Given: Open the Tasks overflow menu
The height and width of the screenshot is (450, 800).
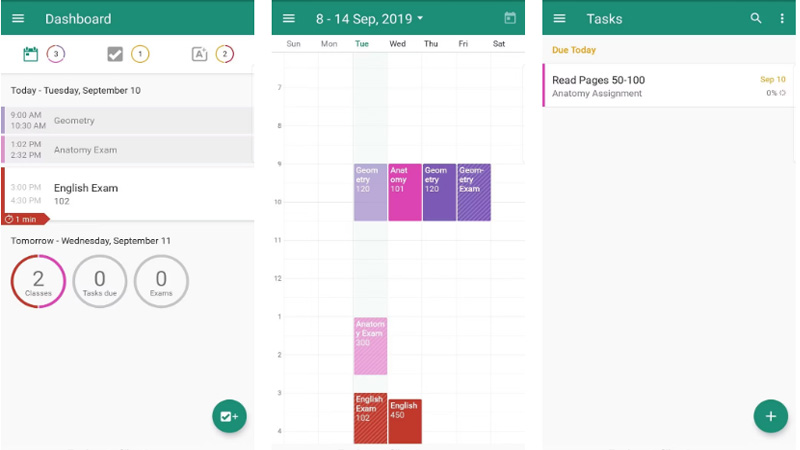Looking at the screenshot, I should (x=782, y=19).
